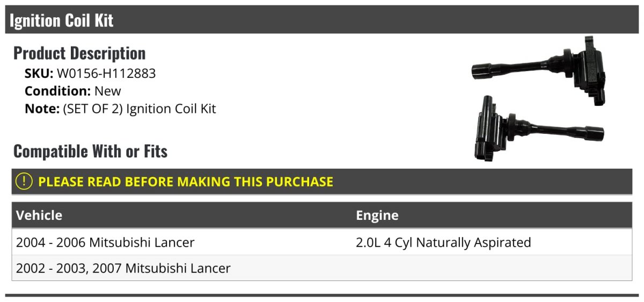Click the SET OF 2 note text
The image size is (644, 302).
point(140,109)
